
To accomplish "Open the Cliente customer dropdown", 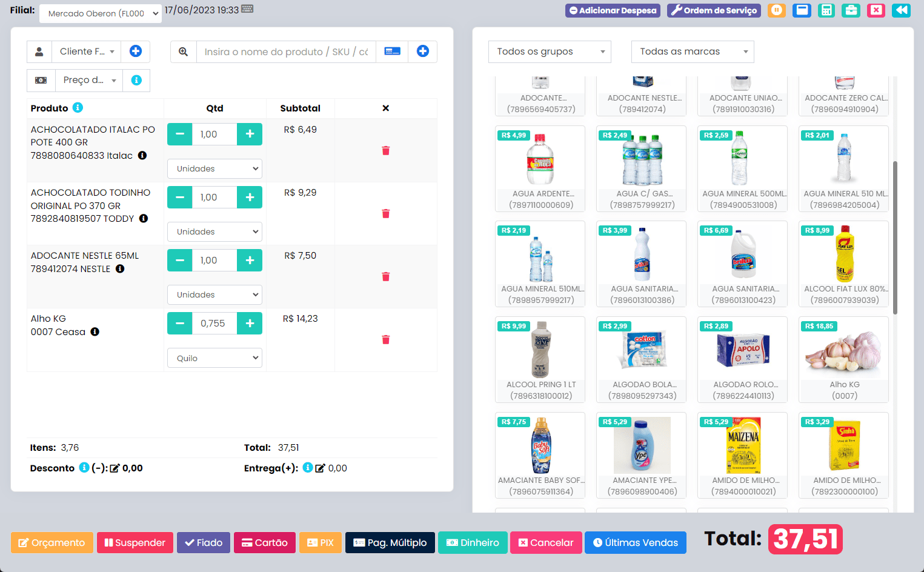I will click(x=87, y=52).
